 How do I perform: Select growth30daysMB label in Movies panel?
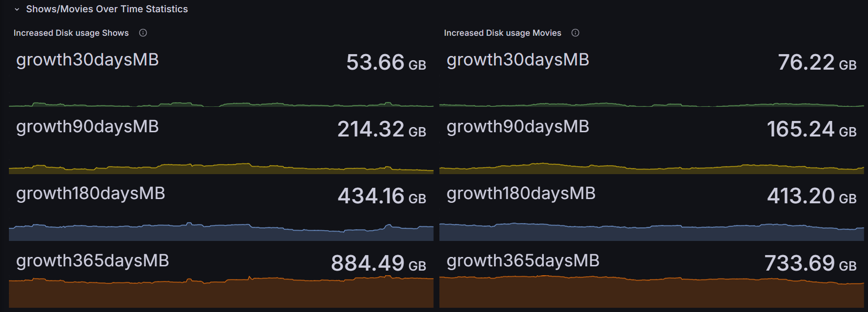click(518, 60)
